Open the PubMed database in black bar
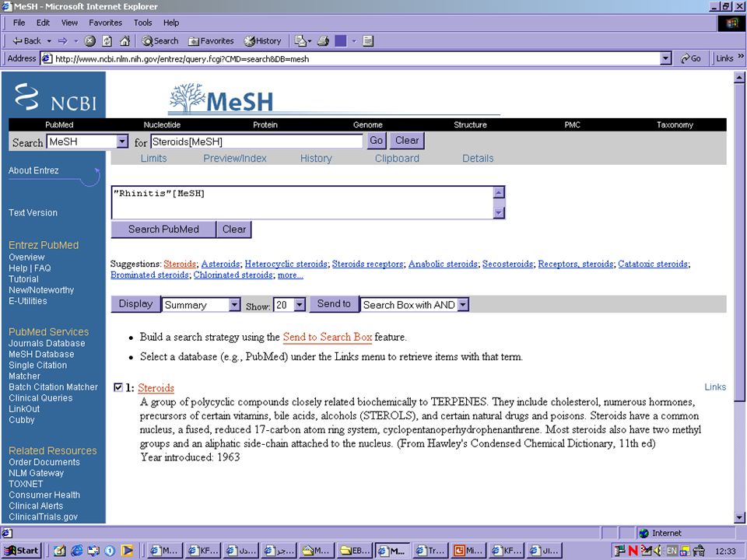 coord(59,124)
